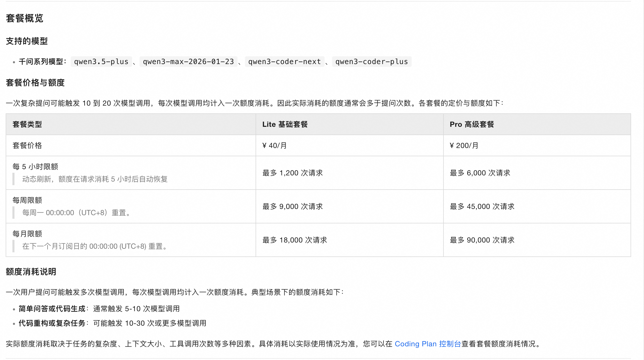Click the 最多 1,200 次请求 cell
Image resolution: width=644 pixels, height=360 pixels.
pos(293,173)
